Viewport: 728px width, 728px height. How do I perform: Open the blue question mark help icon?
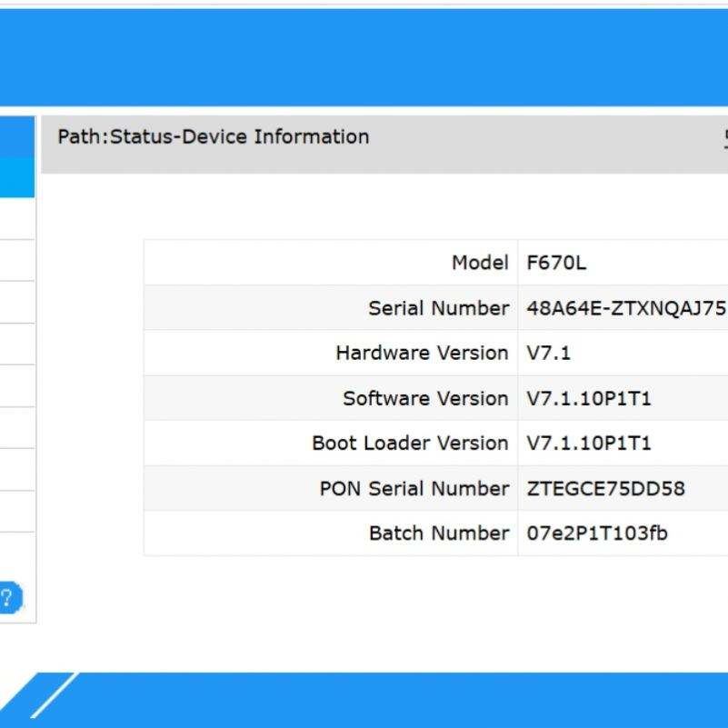(x=8, y=598)
